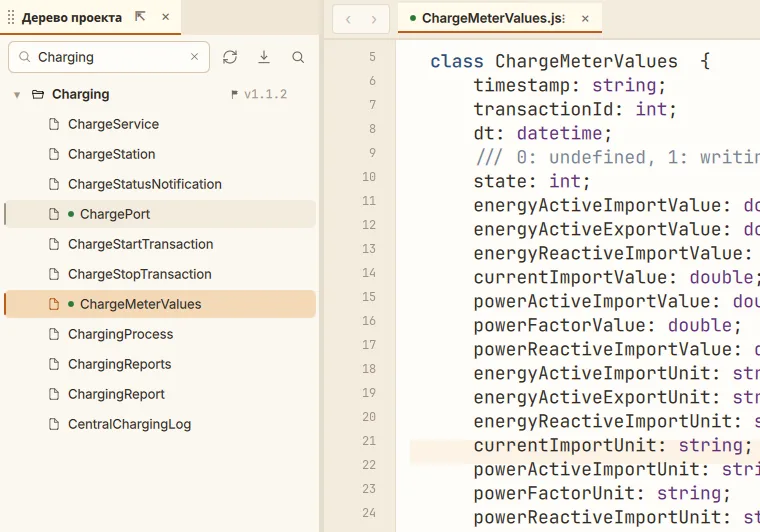The image size is (760, 532).
Task: Close the ChargeMeterValues.js tab
Action: coord(585,18)
